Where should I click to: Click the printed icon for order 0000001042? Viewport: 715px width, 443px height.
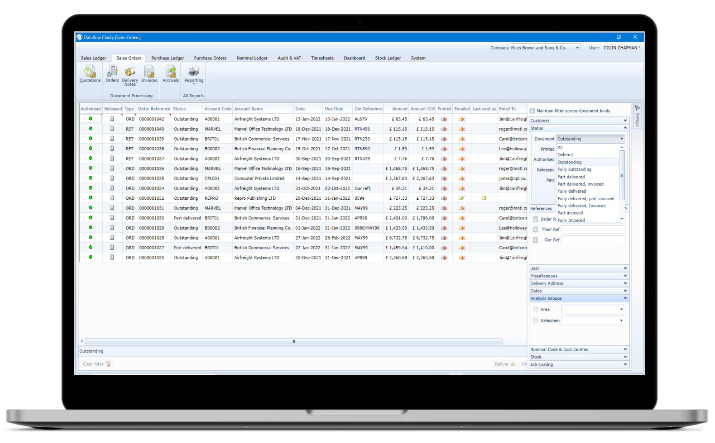[x=444, y=119]
